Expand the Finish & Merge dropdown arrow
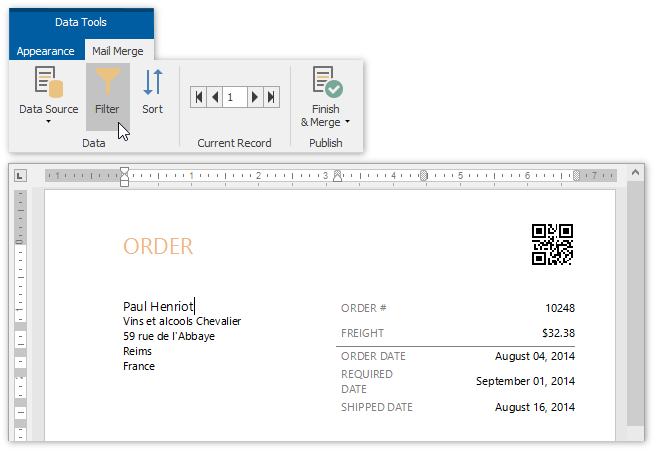 (347, 122)
